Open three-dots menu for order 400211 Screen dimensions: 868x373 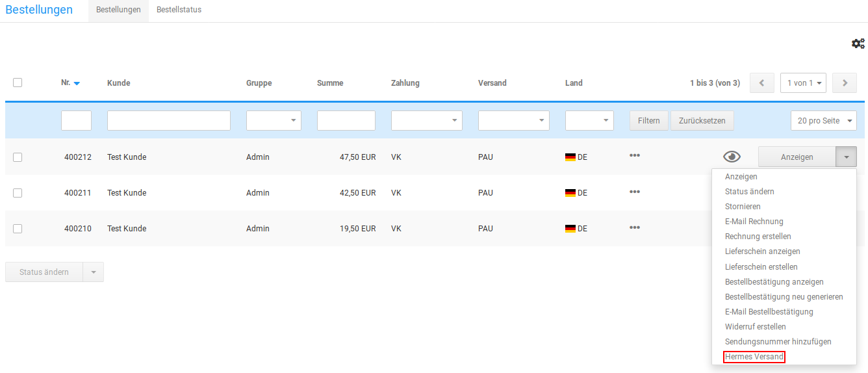coord(635,191)
